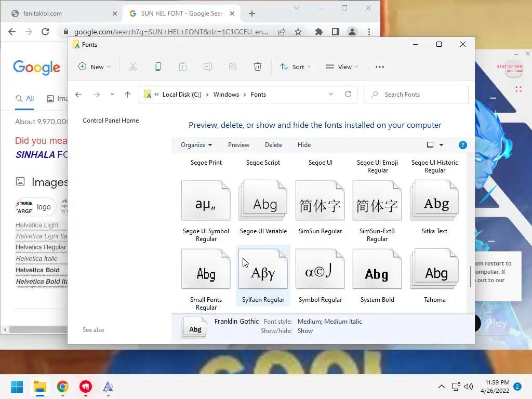Click the Windows breadcrumb segment

[x=226, y=95]
